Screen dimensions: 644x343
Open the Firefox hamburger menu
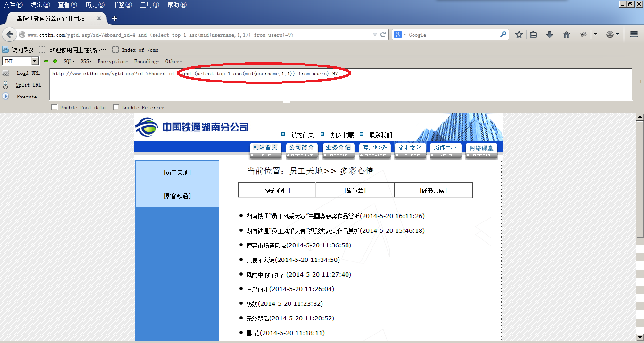click(634, 34)
